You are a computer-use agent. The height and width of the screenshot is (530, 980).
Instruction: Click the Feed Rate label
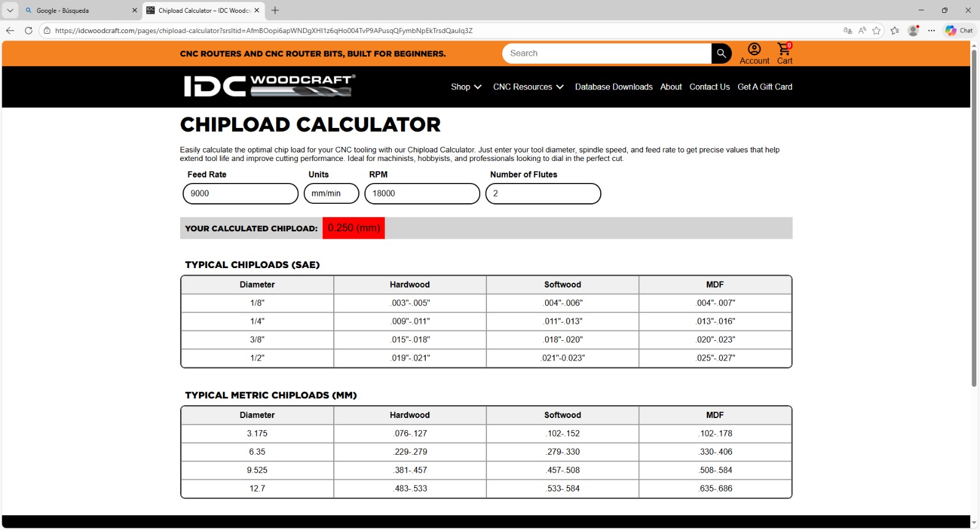207,174
